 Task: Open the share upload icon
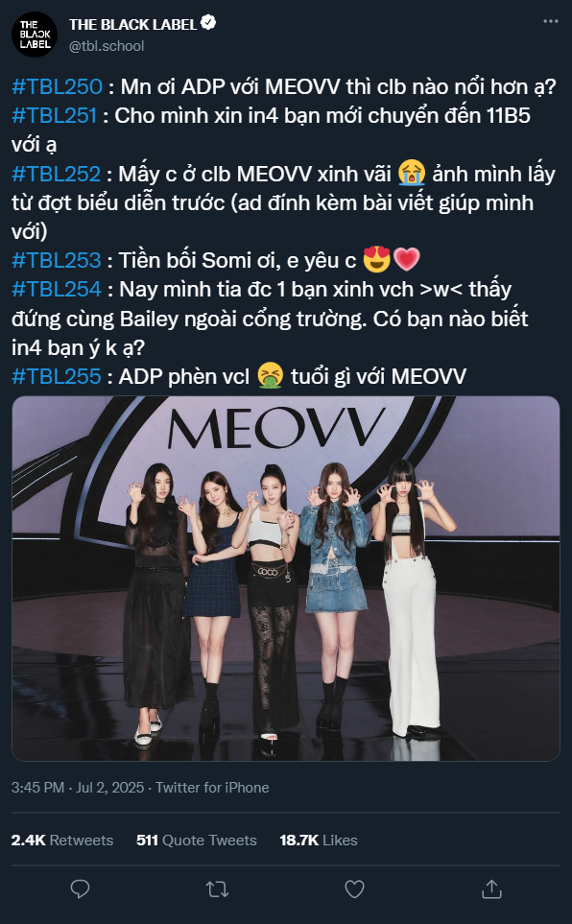pyautogui.click(x=491, y=888)
